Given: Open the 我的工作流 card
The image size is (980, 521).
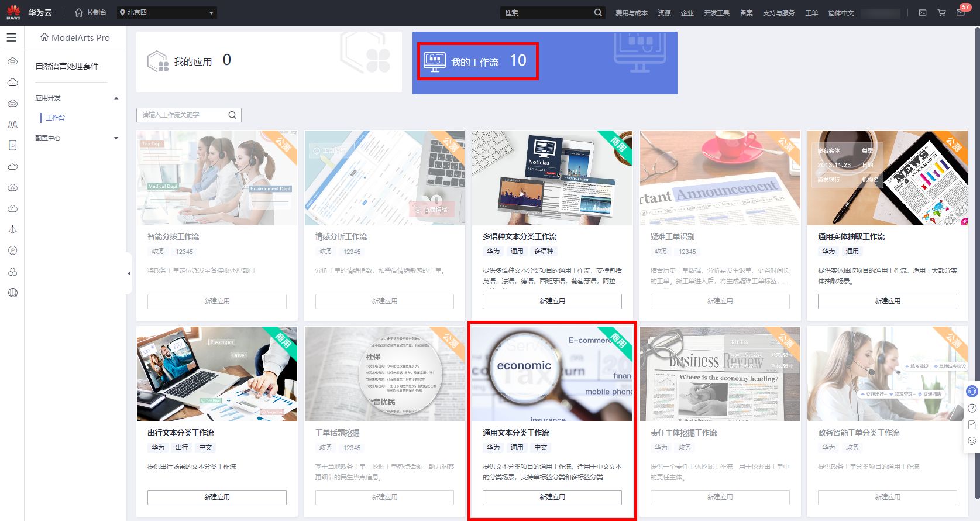Looking at the screenshot, I should pos(478,61).
